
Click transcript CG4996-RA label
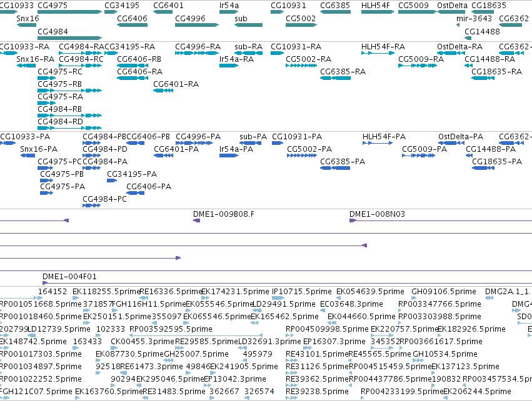(198, 46)
